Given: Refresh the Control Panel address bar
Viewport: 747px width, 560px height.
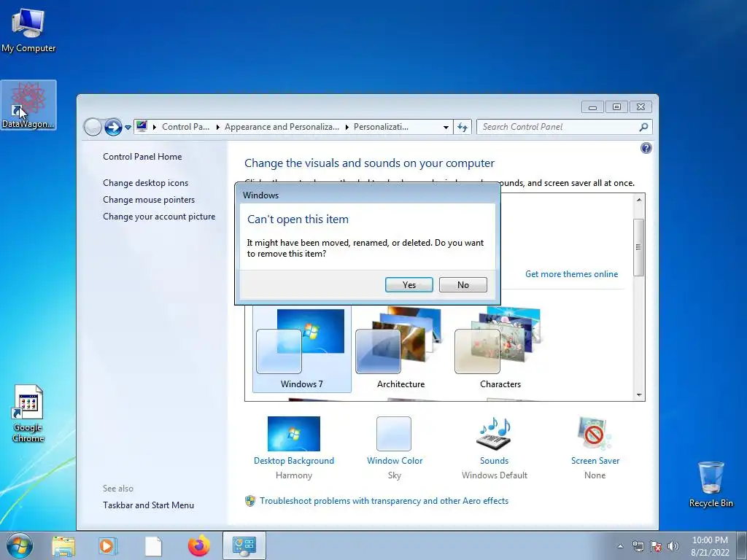Looking at the screenshot, I should click(462, 127).
